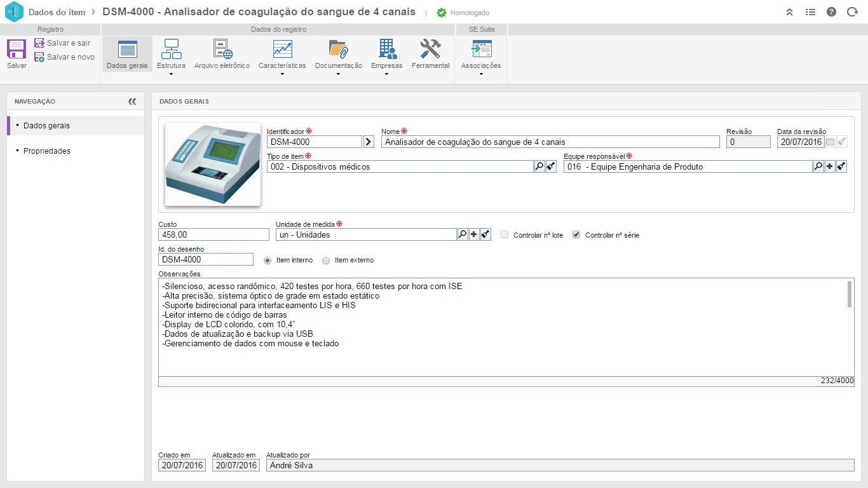Screen dimensions: 868x488
Task: Expand the Estrutura dropdown menu
Action: [171, 74]
